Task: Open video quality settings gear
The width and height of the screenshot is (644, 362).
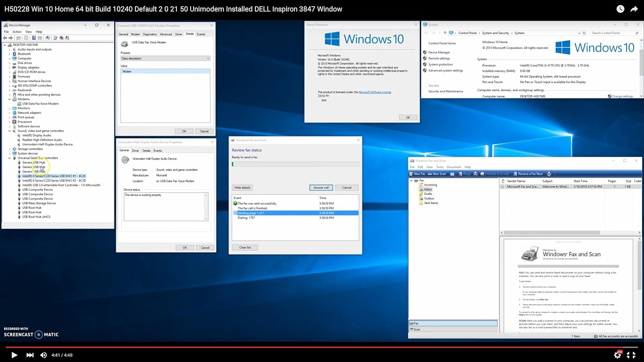Action: [x=617, y=355]
